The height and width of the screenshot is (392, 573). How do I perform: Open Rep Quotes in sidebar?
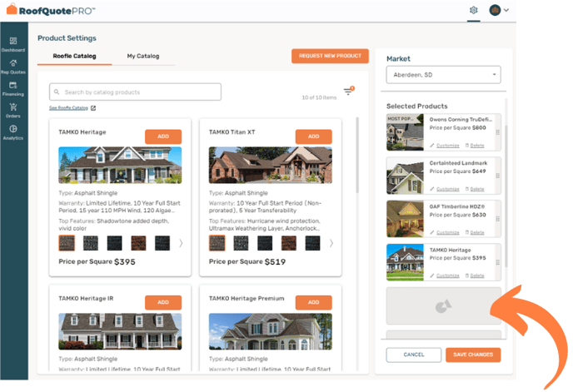(13, 63)
